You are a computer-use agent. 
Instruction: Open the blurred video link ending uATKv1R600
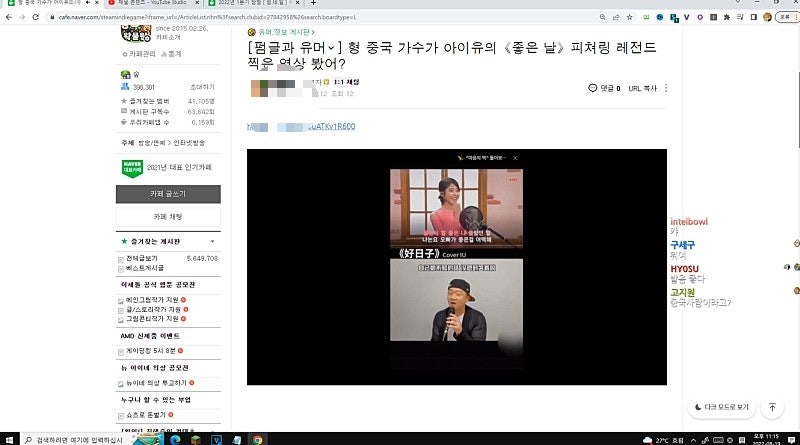pos(301,127)
